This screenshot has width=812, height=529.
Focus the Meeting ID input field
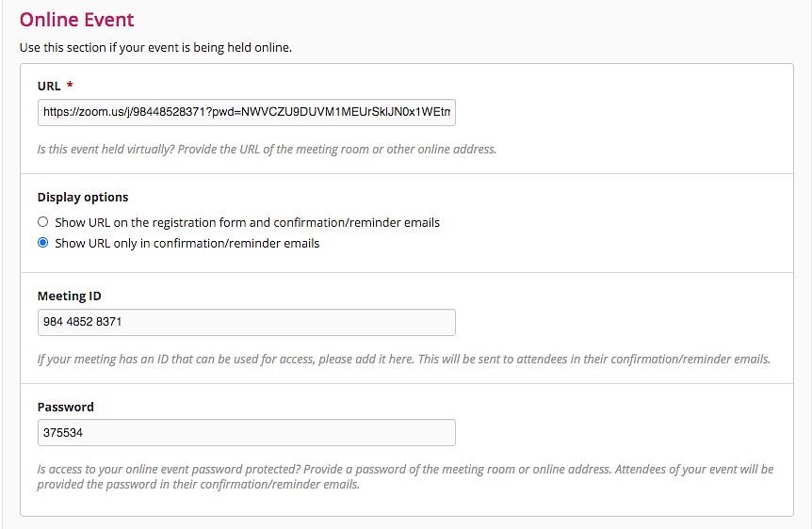pyautogui.click(x=247, y=323)
